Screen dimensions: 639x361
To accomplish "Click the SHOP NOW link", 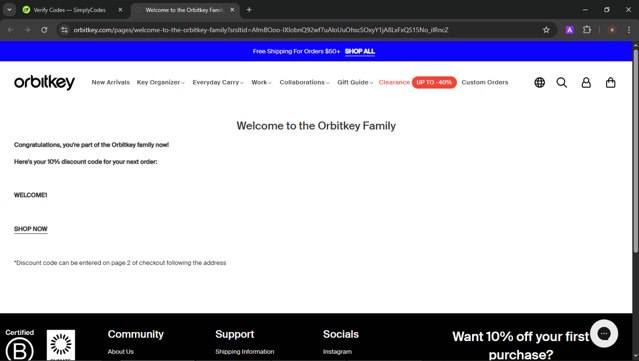I will click(31, 229).
